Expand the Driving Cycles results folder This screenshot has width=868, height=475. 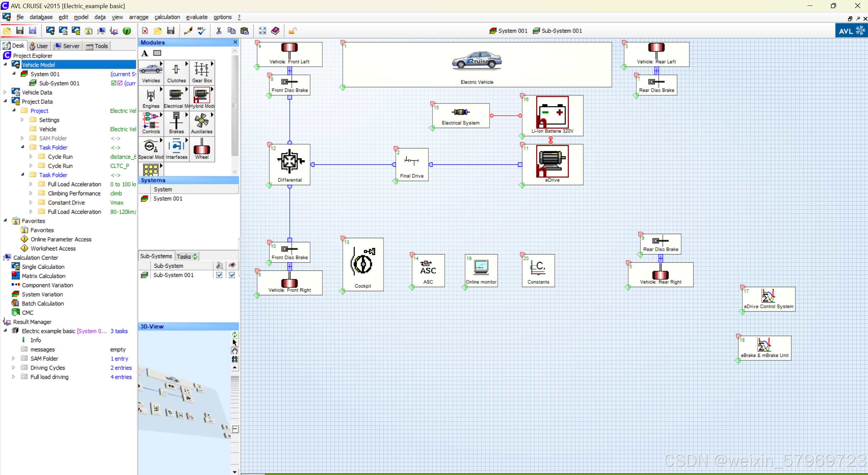(x=14, y=368)
